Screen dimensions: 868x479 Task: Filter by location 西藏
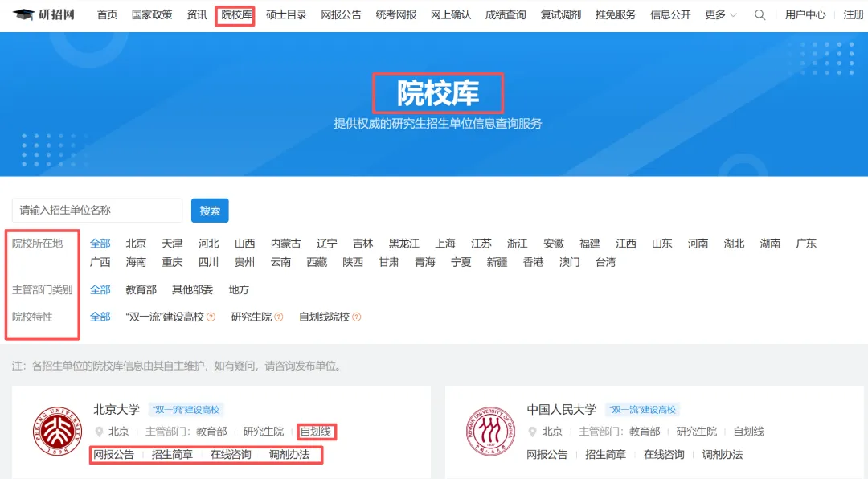pyautogui.click(x=317, y=262)
